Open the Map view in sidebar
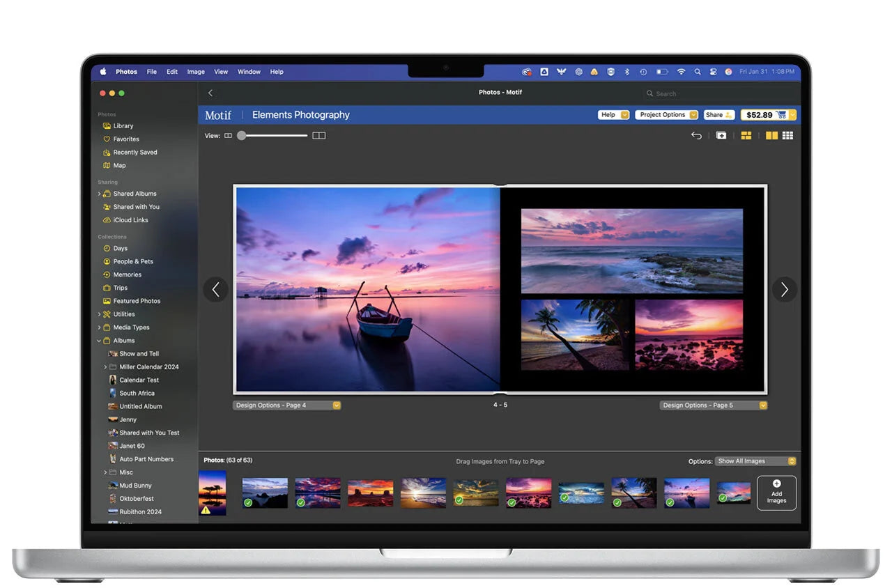Image resolution: width=892 pixels, height=588 pixels. click(x=114, y=166)
